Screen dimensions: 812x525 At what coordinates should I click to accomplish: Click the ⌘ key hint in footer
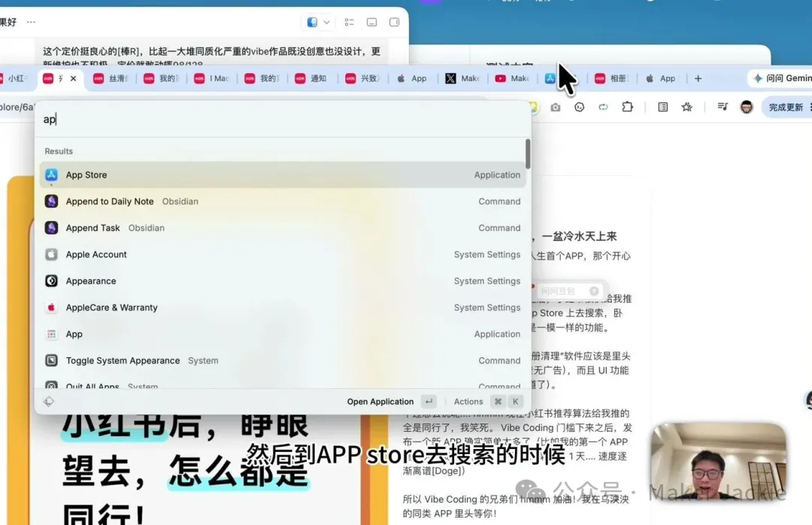[498, 402]
